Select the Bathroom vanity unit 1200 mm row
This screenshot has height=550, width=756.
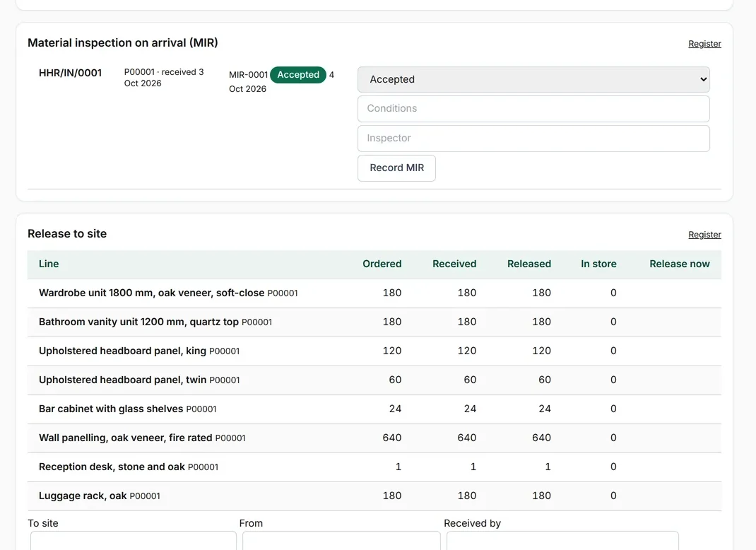pos(374,322)
